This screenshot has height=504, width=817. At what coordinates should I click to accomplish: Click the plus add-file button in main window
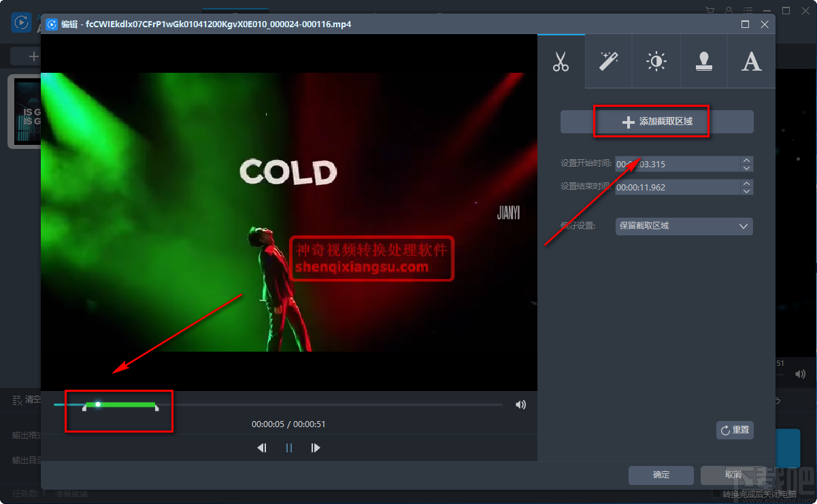pyautogui.click(x=25, y=56)
